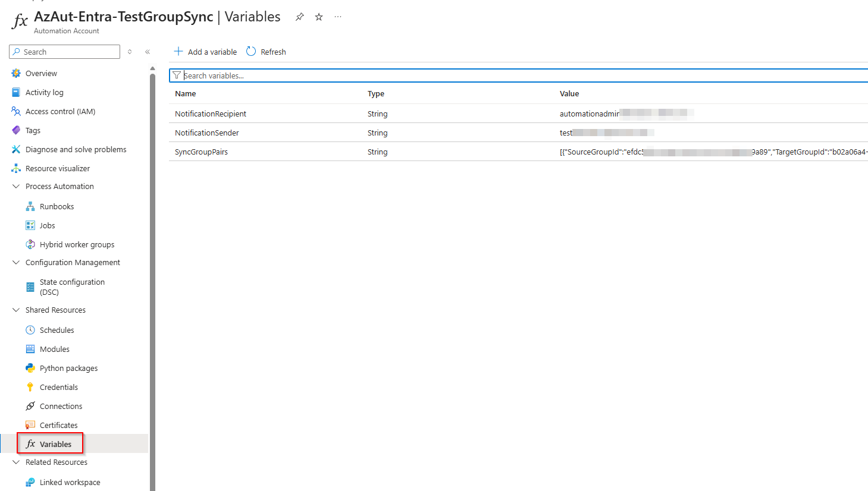
Task: Click the Runbooks icon
Action: click(x=30, y=206)
